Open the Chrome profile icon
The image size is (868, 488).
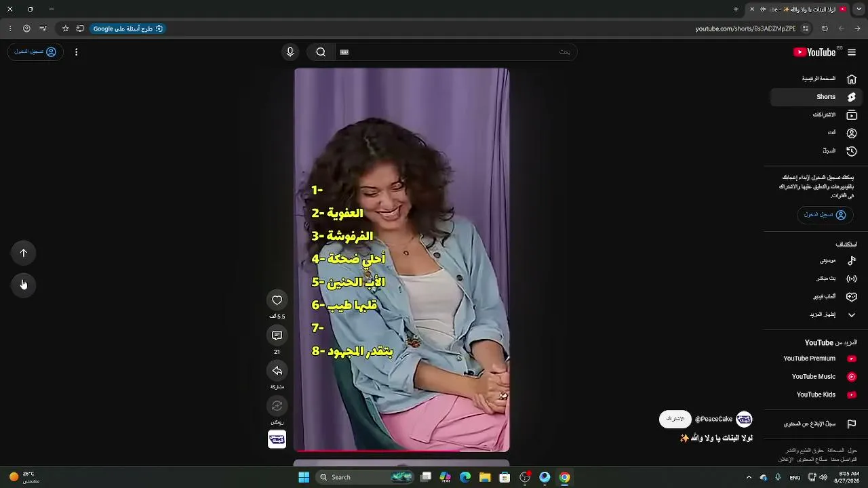[26, 28]
